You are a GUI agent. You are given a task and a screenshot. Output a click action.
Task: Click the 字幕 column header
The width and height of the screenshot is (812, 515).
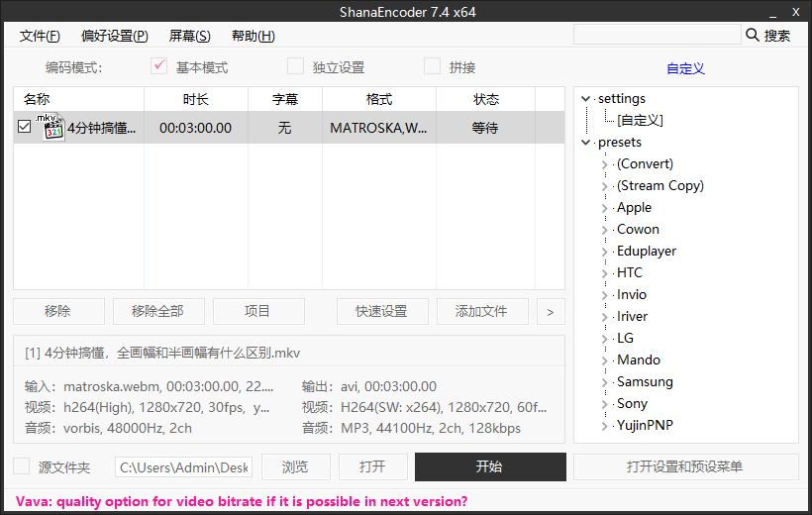(x=285, y=99)
